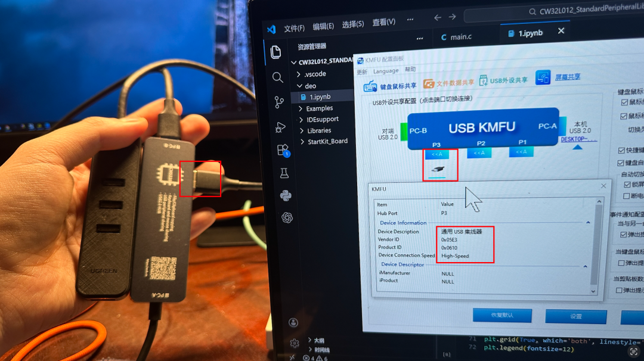Click the 设置 settings button
This screenshot has width=644, height=361.
pyautogui.click(x=575, y=316)
